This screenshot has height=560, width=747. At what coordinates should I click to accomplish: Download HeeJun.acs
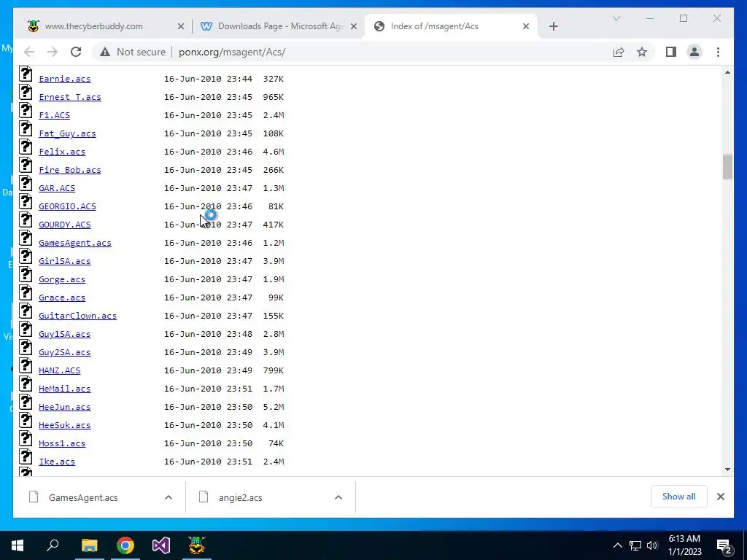(64, 407)
